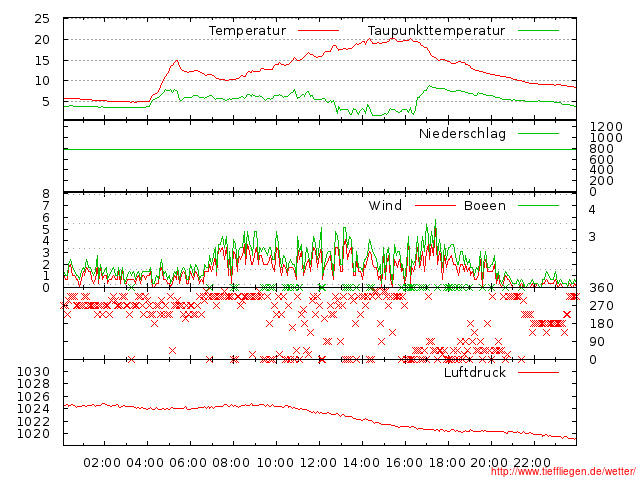640x480 pixels.
Task: Click the 400 precipitation axis label
Action: click(602, 170)
